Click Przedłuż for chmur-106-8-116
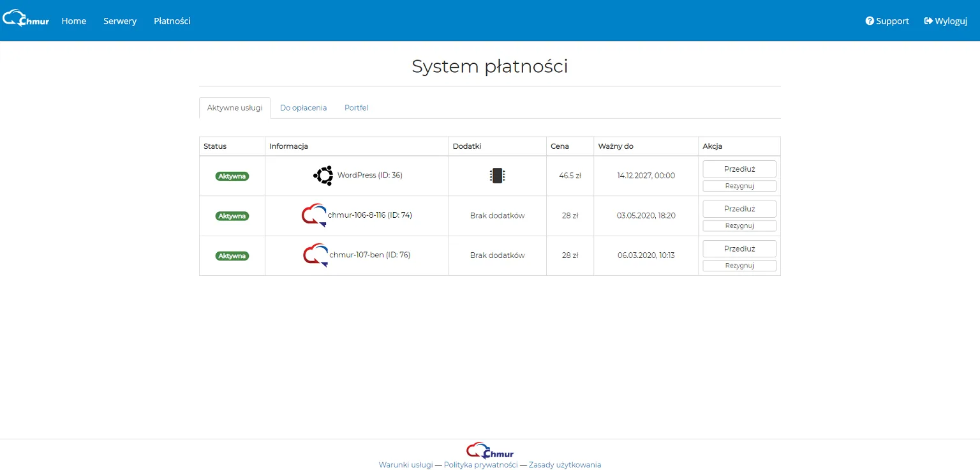Viewport: 980px width, 470px height. pos(739,209)
